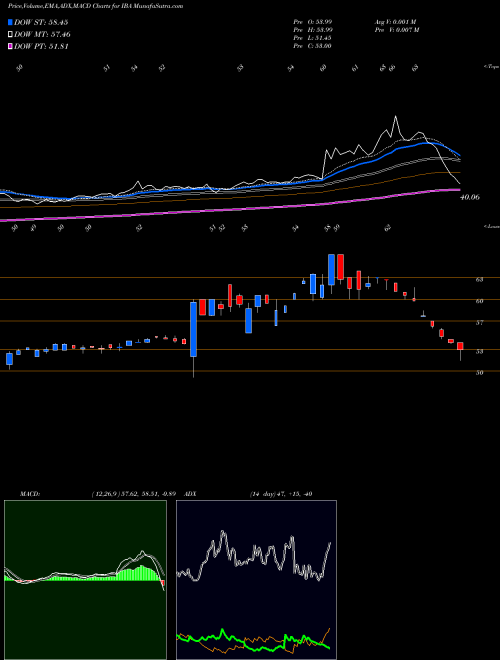Click the 'Avg V: 0.001 M' volume text

[x=395, y=22]
